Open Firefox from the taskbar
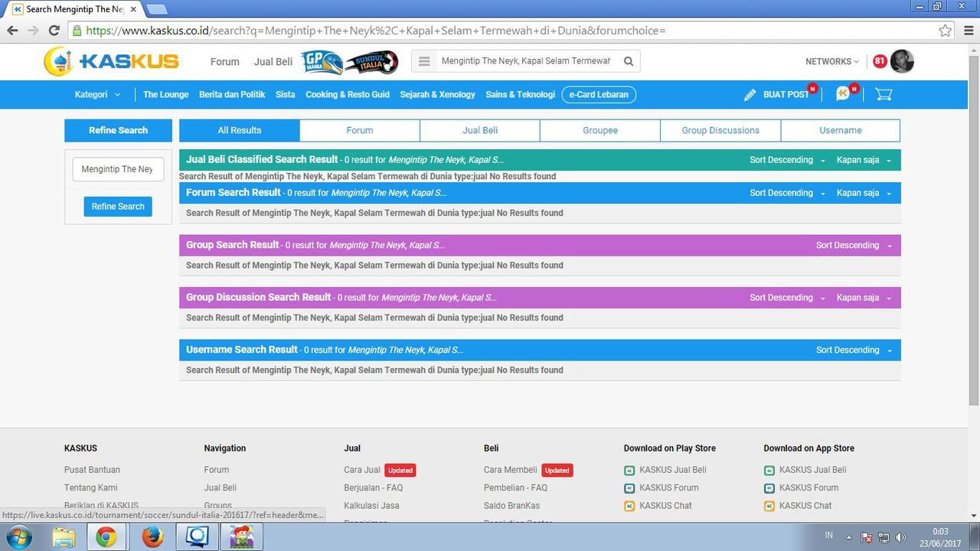This screenshot has width=980, height=551. (152, 537)
